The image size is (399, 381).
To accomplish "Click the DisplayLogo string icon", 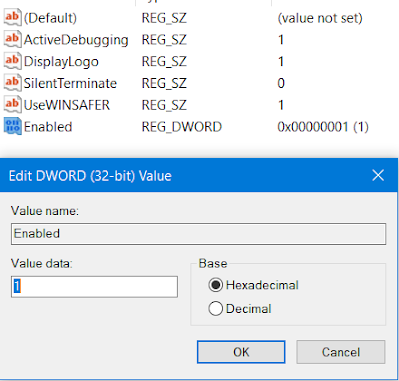I will [x=13, y=61].
